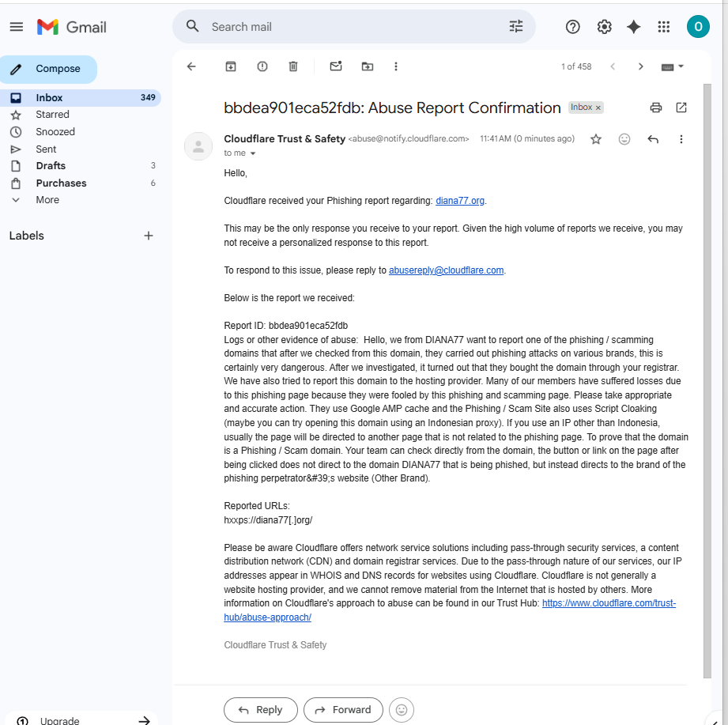This screenshot has height=725, width=728.
Task: Create a new label plus icon
Action: (x=149, y=236)
